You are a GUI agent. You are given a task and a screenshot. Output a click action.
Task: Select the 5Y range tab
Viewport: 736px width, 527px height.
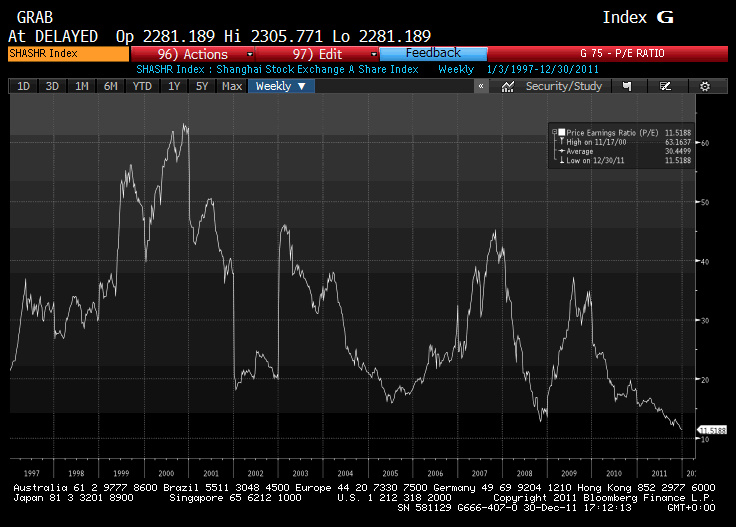(202, 86)
